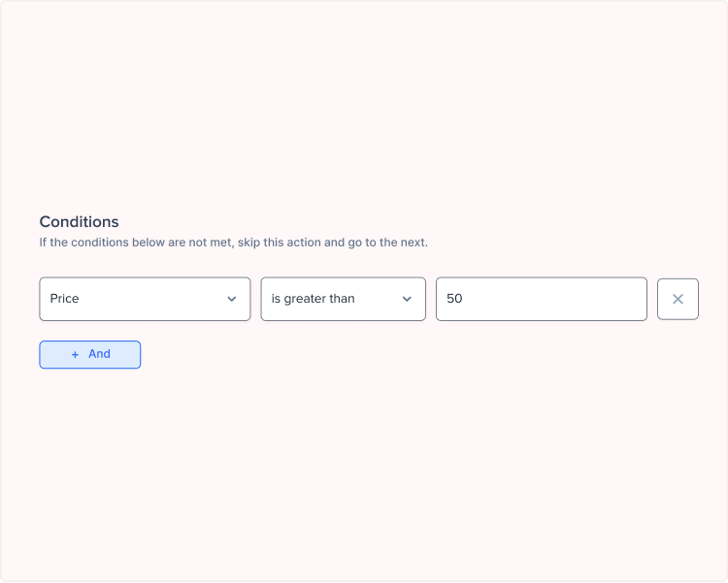This screenshot has width=728, height=583.
Task: Click the 'is greater than' text
Action: 313,299
